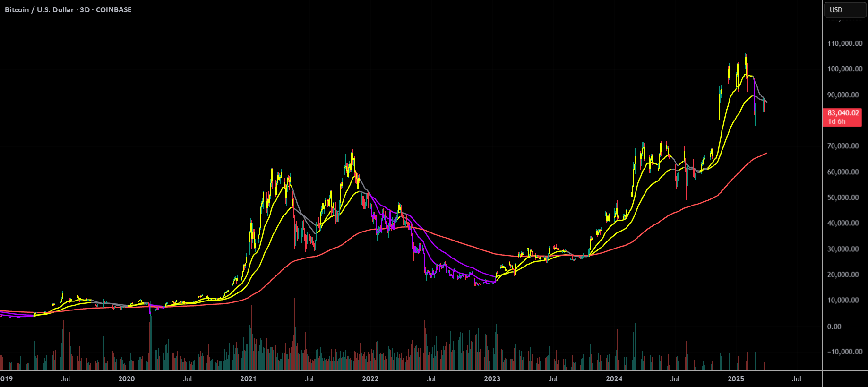Click the 2023 time axis label
Viewport: 868px width, 387px height.
coord(492,379)
